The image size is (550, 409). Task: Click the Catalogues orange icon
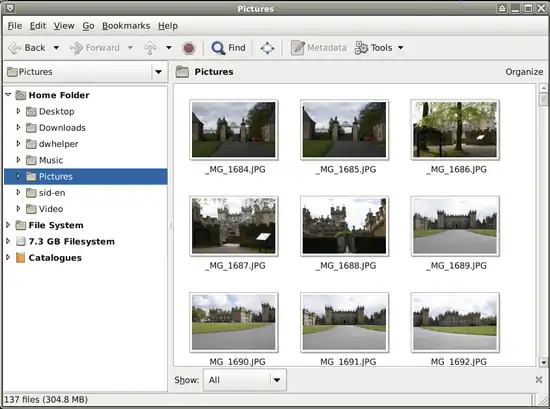pos(21,258)
